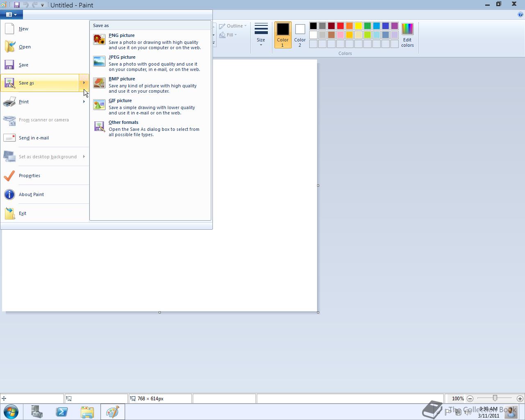The width and height of the screenshot is (525, 420).
Task: Select Color 1 foreground button
Action: point(283,35)
